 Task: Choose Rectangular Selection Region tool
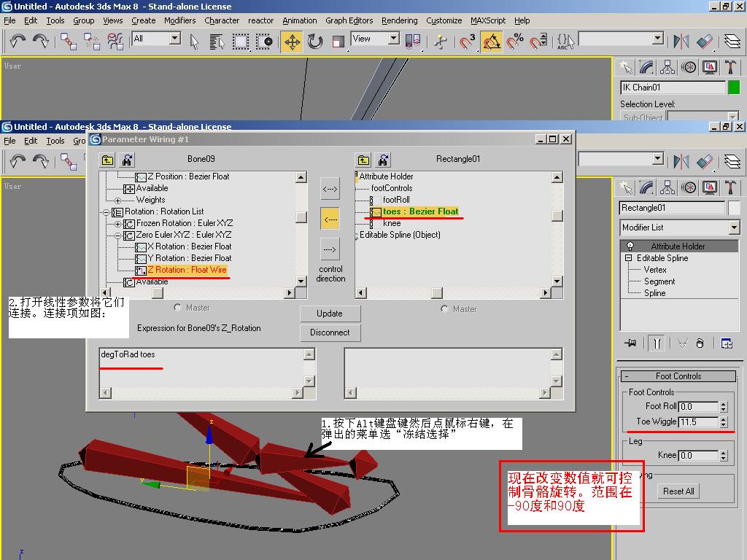point(241,42)
